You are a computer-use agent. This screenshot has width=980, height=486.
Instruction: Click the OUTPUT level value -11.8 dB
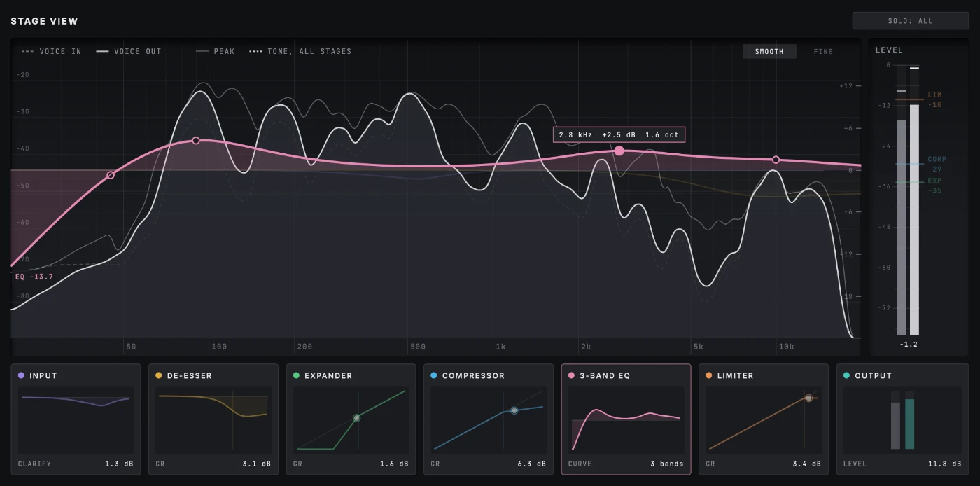pyautogui.click(x=941, y=464)
